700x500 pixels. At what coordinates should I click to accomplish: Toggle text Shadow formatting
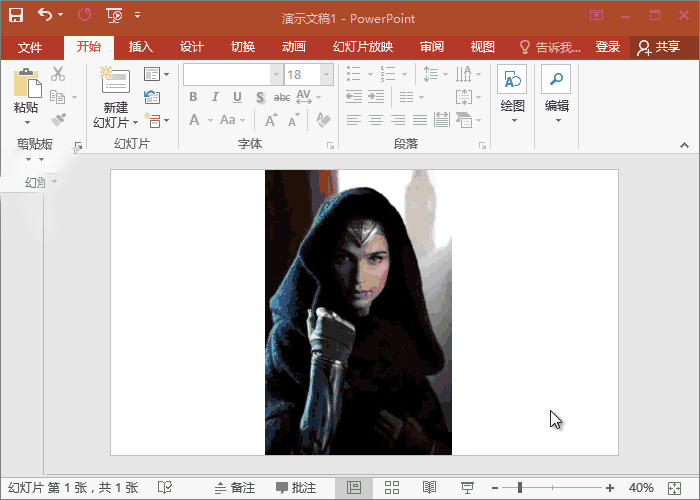[260, 97]
